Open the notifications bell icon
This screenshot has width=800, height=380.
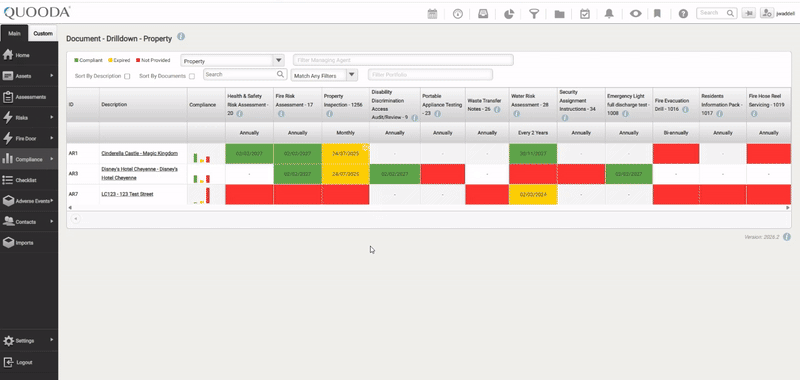(x=609, y=14)
